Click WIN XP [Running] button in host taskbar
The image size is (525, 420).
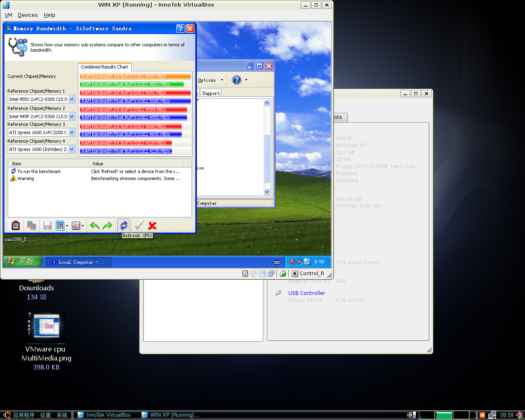pyautogui.click(x=171, y=415)
